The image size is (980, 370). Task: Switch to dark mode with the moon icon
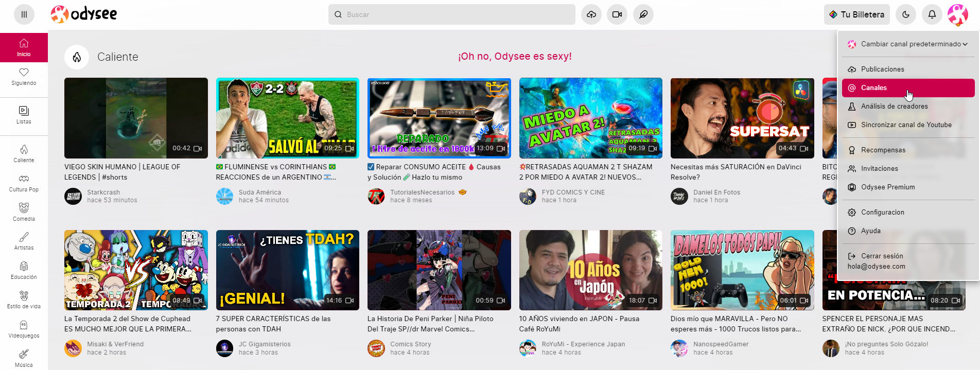point(906,14)
